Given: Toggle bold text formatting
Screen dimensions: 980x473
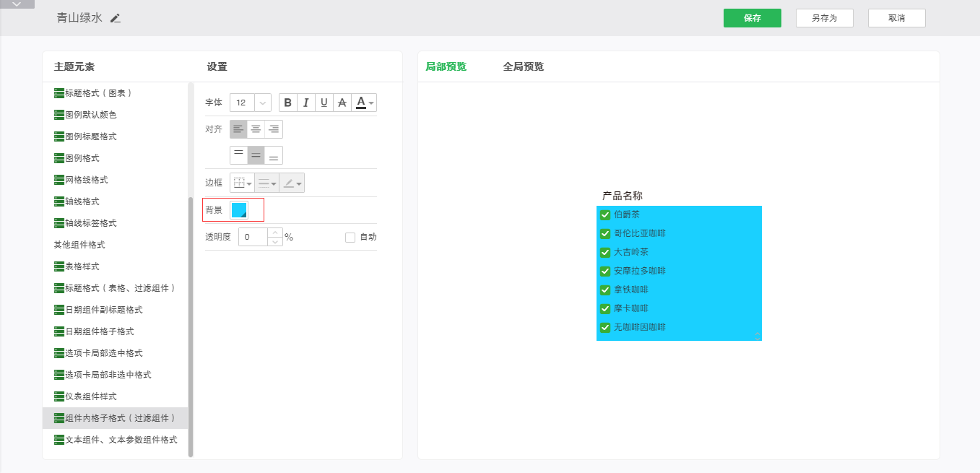Looking at the screenshot, I should (288, 103).
